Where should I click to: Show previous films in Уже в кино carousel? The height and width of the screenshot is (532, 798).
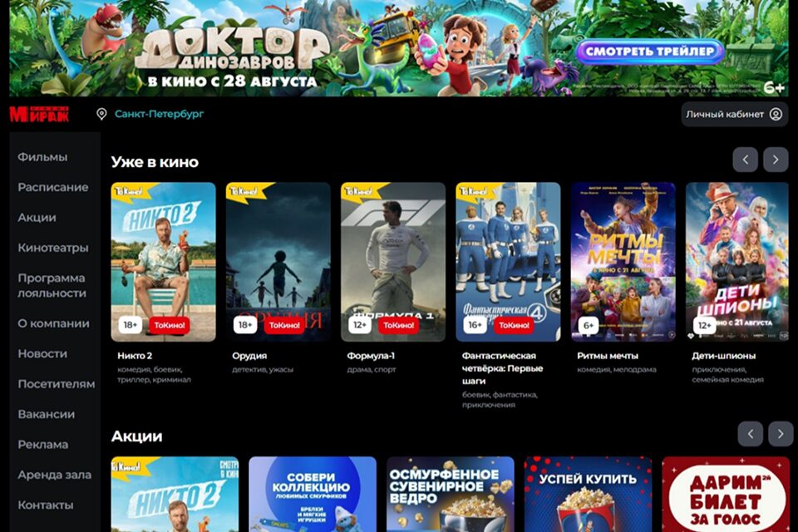(745, 160)
